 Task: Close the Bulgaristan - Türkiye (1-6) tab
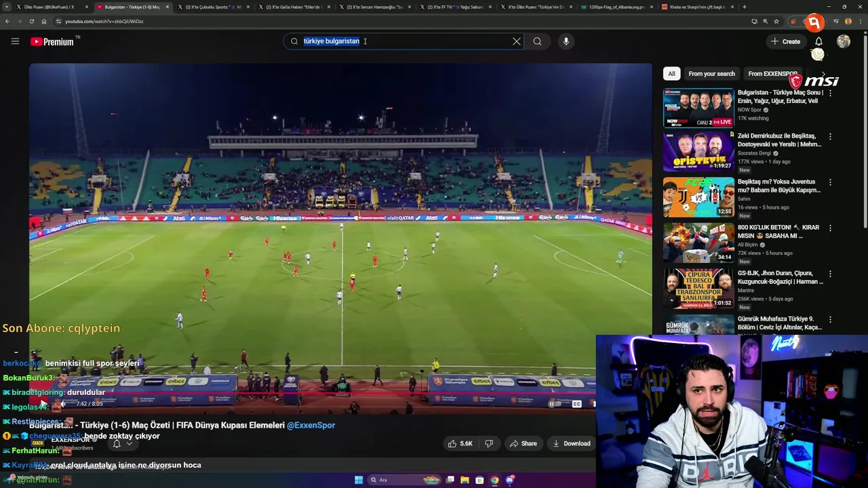pyautogui.click(x=167, y=7)
